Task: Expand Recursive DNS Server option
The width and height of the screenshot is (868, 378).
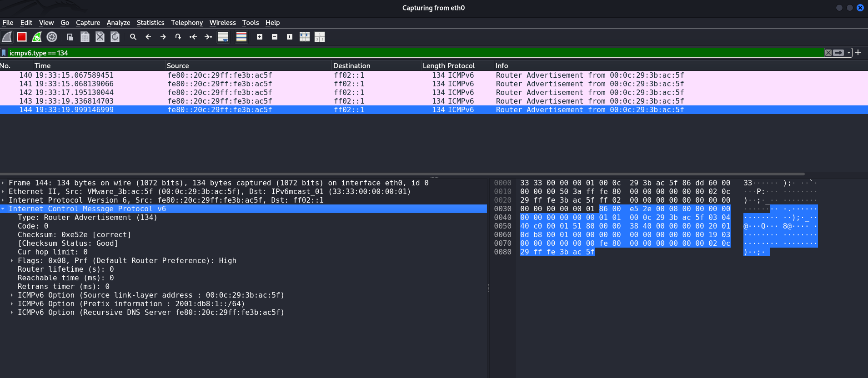Action: click(12, 313)
